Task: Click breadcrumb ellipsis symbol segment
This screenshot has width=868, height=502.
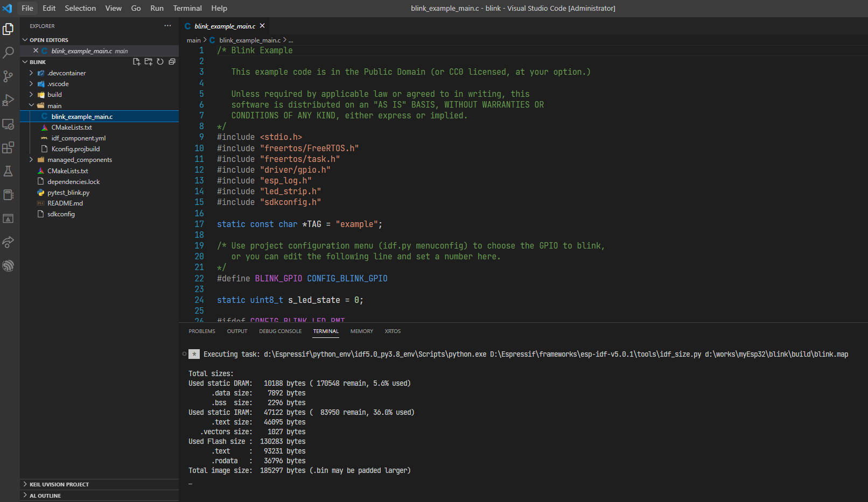Action: coord(291,40)
